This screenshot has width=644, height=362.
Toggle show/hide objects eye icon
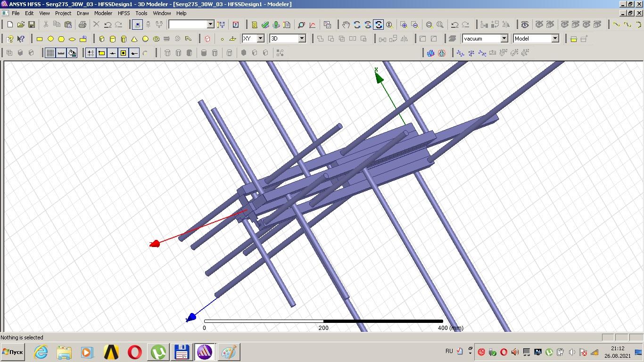coord(525,25)
